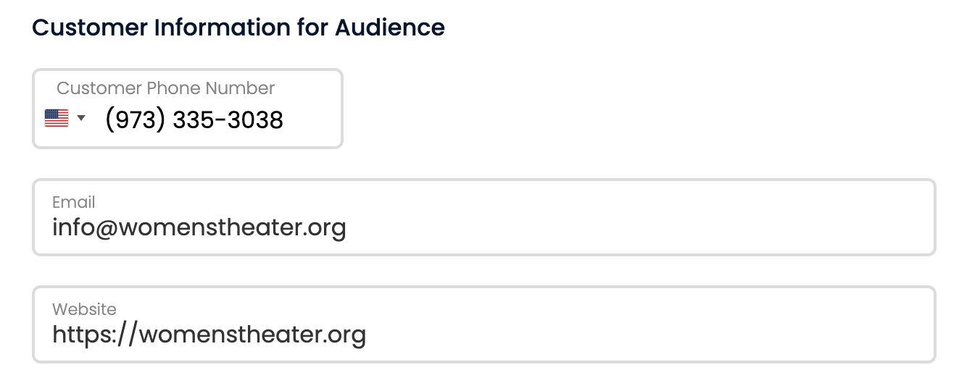The height and width of the screenshot is (391, 980).
Task: Click .org ending of the email address
Action: point(324,229)
